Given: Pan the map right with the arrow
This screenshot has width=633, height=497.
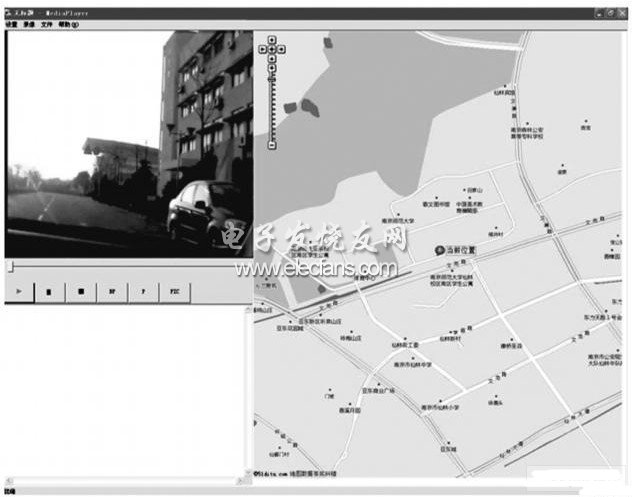Looking at the screenshot, I should (x=280, y=48).
